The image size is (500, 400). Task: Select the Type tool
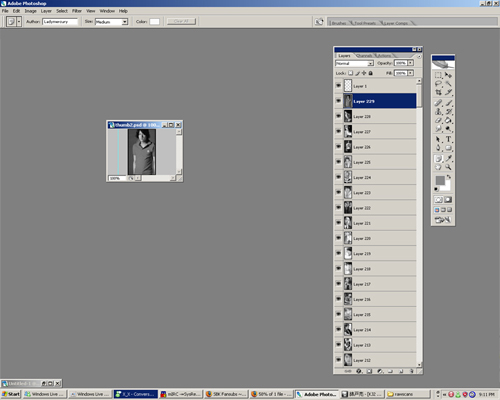(x=449, y=139)
